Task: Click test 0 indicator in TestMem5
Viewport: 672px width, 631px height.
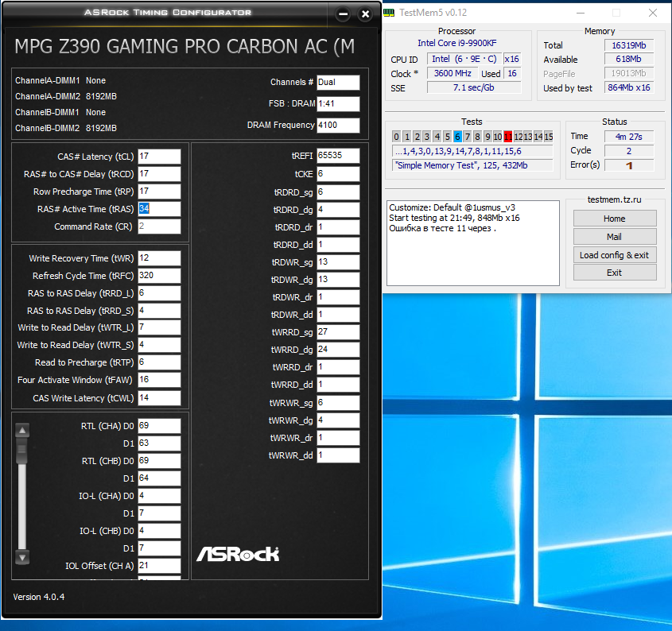Action: tap(396, 137)
